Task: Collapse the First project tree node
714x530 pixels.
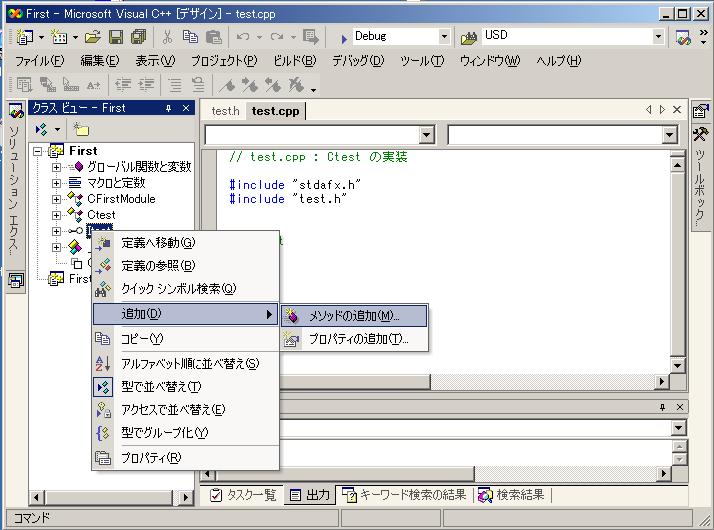Action: point(38,151)
